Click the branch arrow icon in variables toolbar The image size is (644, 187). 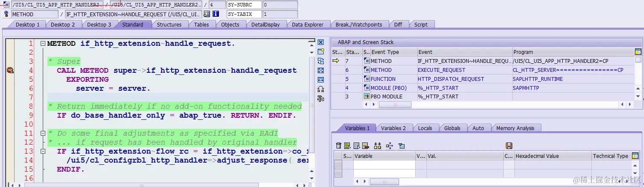(389, 146)
